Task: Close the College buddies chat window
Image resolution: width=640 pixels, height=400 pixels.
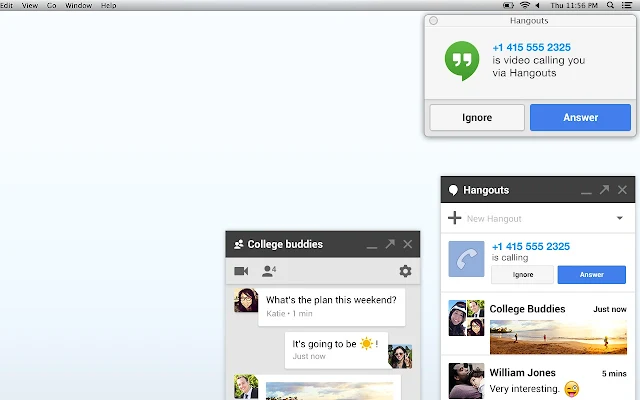Action: pos(408,244)
